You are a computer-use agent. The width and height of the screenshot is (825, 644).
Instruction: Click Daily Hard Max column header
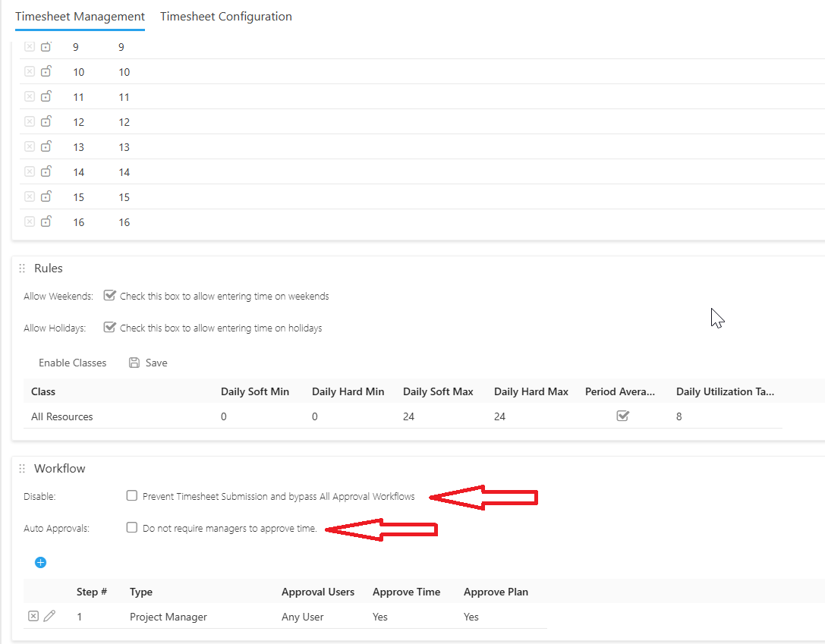tap(531, 391)
